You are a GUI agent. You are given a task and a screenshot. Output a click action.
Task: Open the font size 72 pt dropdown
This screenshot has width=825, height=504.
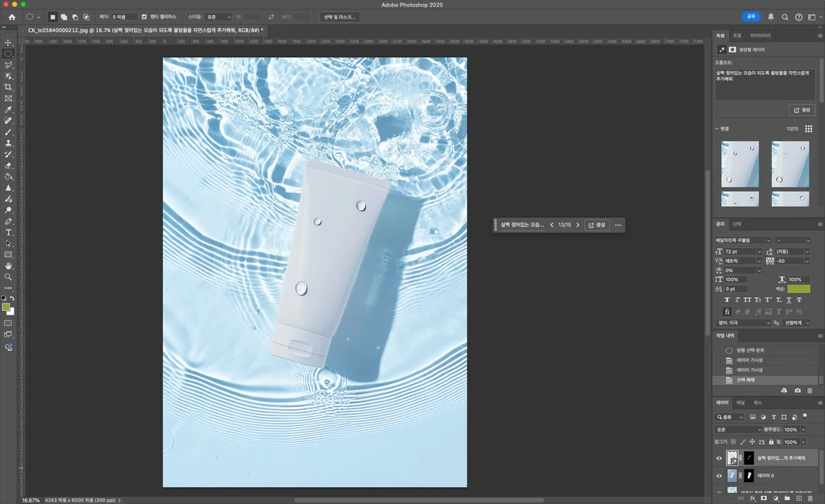click(x=759, y=252)
